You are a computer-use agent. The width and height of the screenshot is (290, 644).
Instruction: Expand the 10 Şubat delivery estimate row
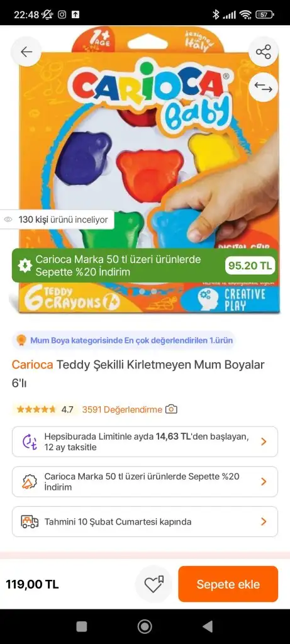145,521
